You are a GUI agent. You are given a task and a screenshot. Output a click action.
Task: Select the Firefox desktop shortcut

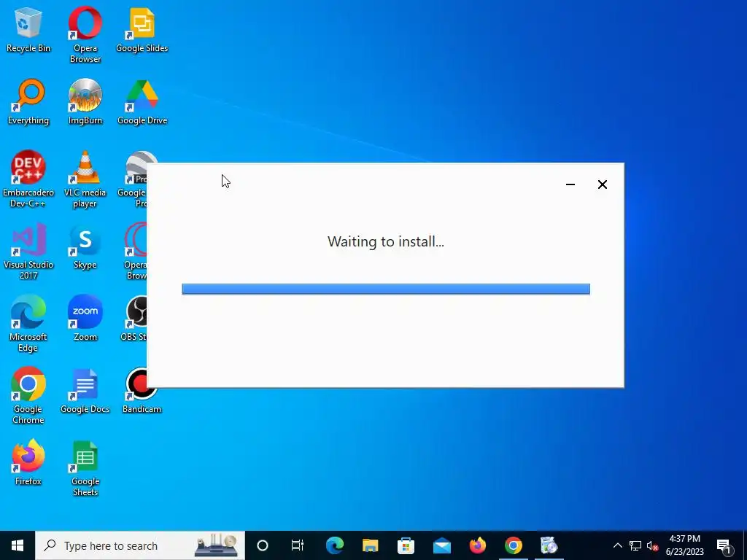(28, 463)
